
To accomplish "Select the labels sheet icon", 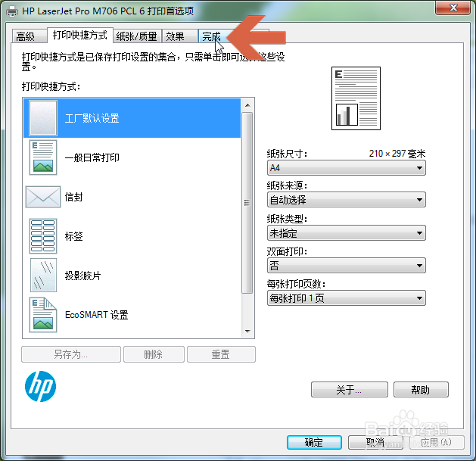I will click(x=43, y=236).
